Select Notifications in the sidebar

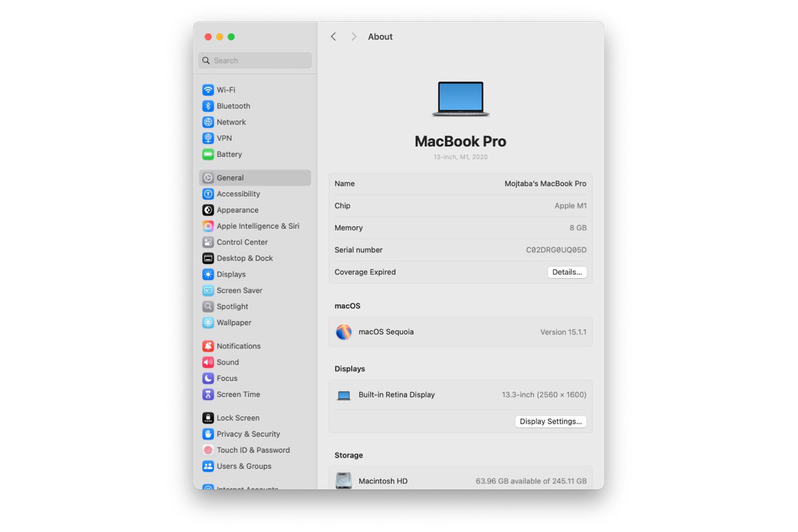(238, 346)
